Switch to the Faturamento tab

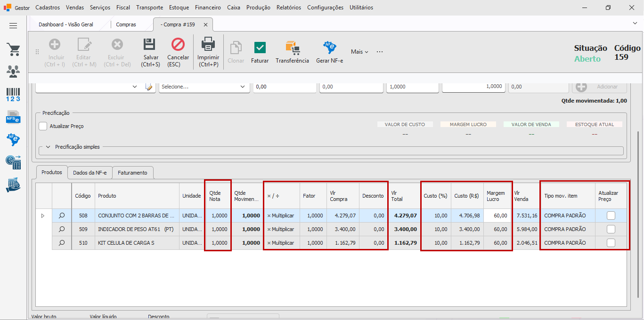coord(132,173)
